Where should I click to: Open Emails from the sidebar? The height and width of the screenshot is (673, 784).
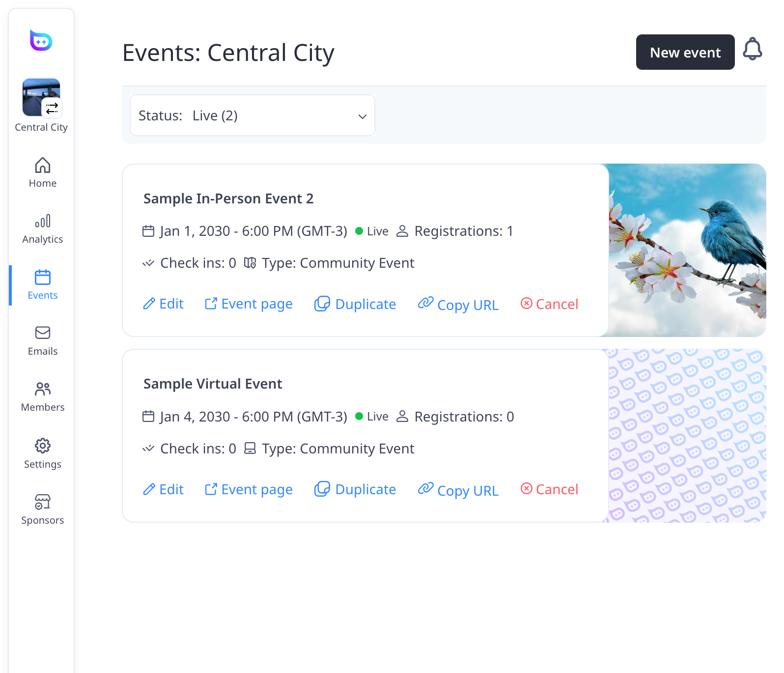[43, 340]
